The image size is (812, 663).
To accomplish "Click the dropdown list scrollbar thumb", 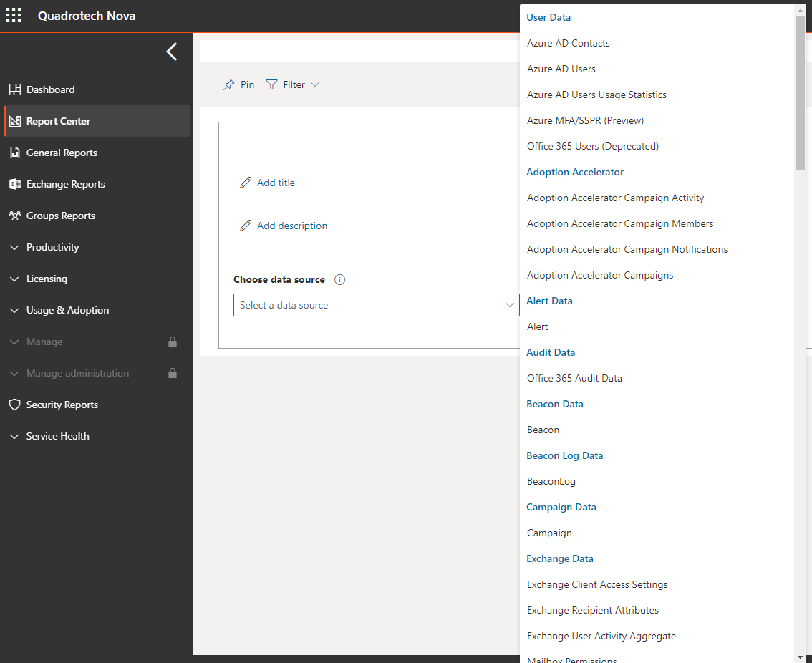I will 800,92.
